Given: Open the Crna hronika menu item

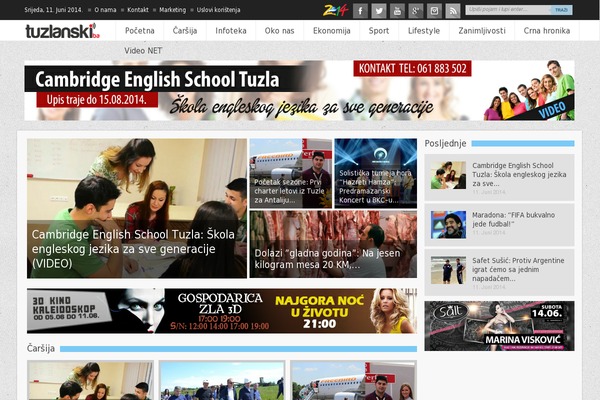Looking at the screenshot, I should [x=547, y=31].
